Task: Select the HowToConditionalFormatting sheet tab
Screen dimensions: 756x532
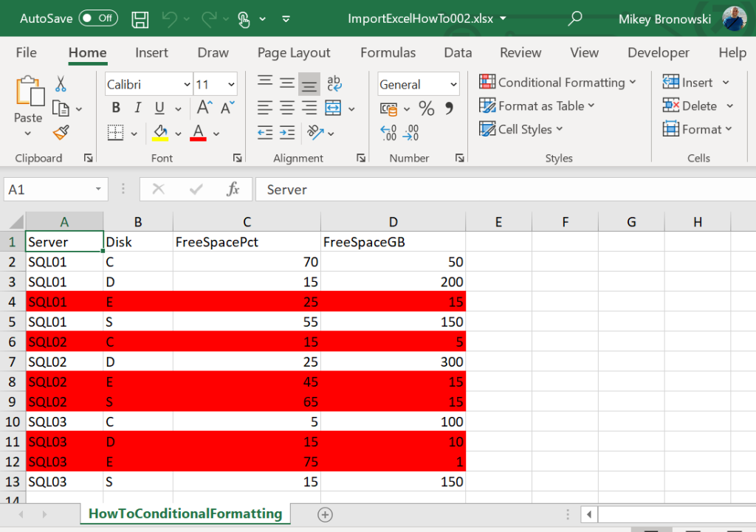Action: (185, 514)
